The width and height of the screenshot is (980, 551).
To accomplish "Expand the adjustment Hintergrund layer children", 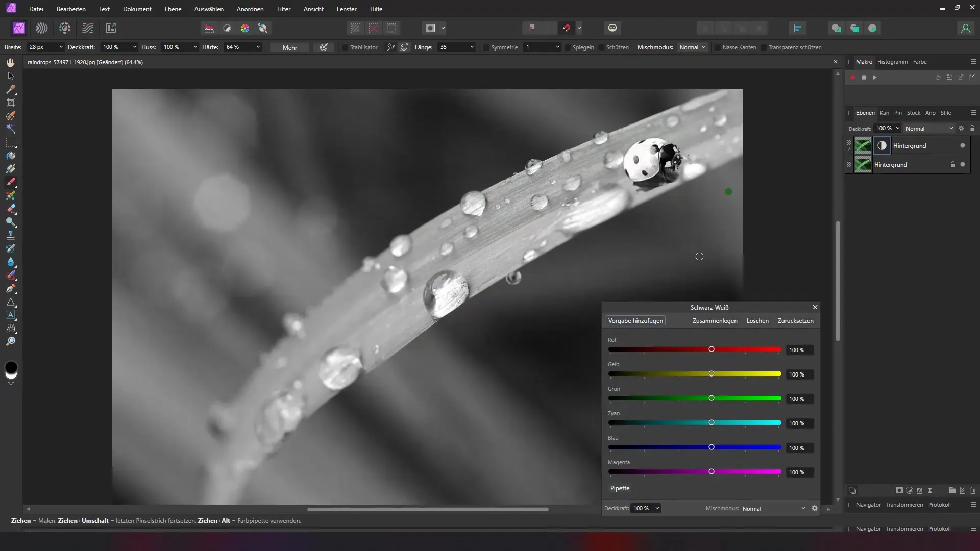I will coord(849,148).
